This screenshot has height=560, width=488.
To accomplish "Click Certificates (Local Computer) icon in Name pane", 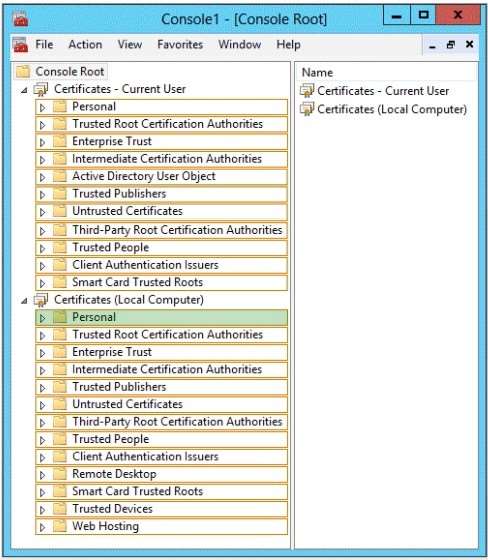I will pyautogui.click(x=307, y=109).
